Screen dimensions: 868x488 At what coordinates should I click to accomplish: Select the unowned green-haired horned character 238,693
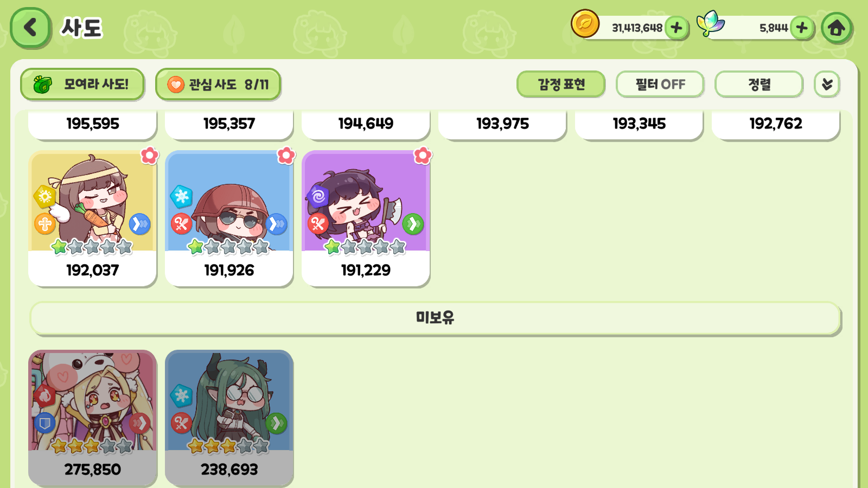point(229,418)
